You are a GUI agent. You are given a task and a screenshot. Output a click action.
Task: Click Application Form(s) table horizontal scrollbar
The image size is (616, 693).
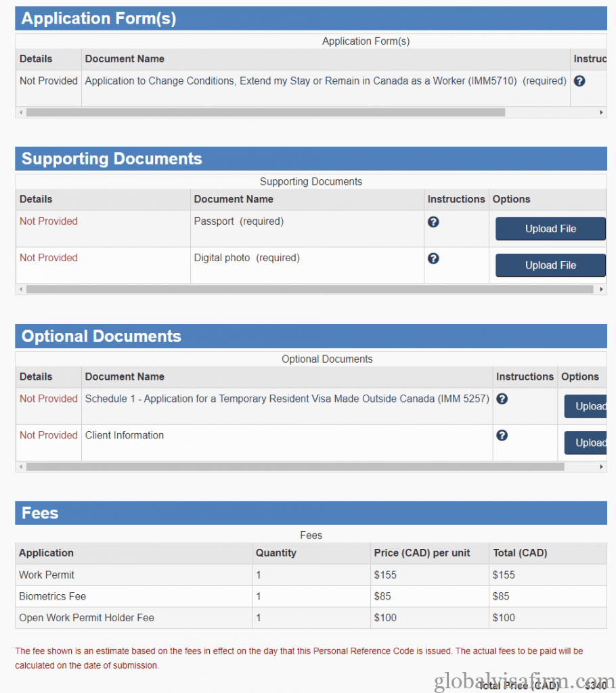tap(265, 113)
